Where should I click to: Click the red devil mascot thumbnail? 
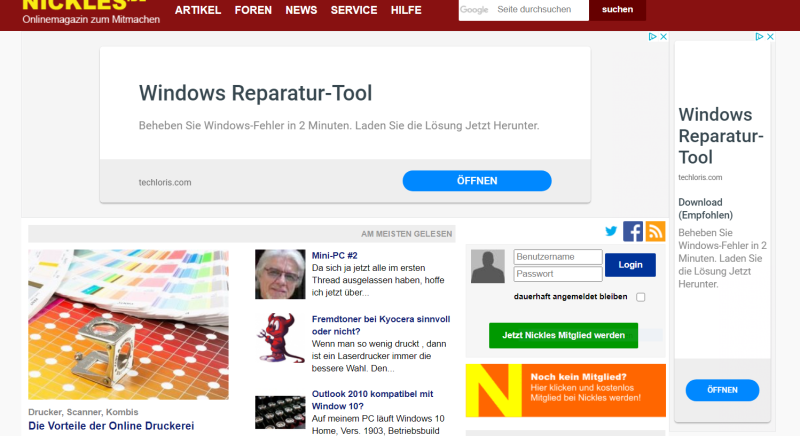click(280, 338)
